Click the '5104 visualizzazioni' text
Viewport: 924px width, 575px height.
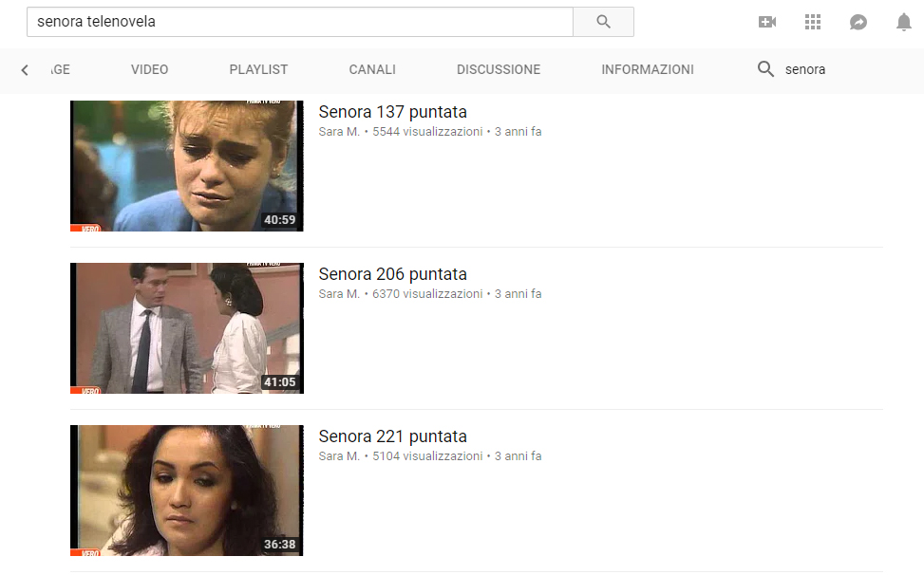point(427,456)
